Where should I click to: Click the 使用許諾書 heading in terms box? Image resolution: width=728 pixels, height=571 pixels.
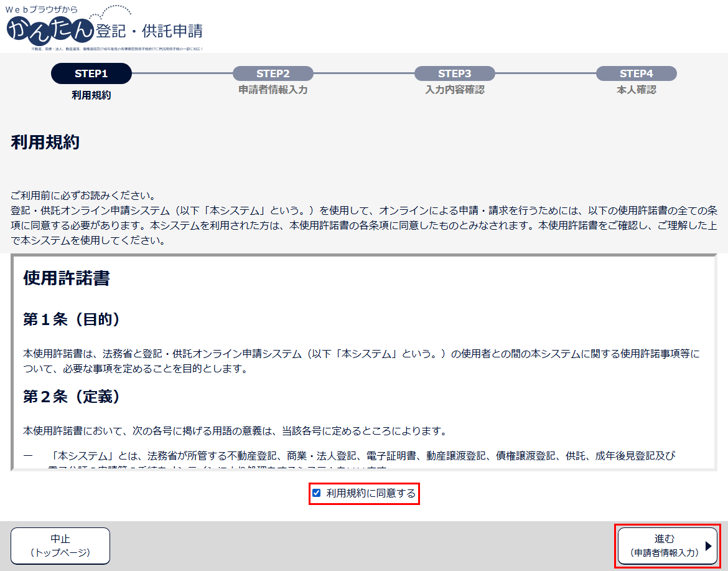click(x=67, y=278)
